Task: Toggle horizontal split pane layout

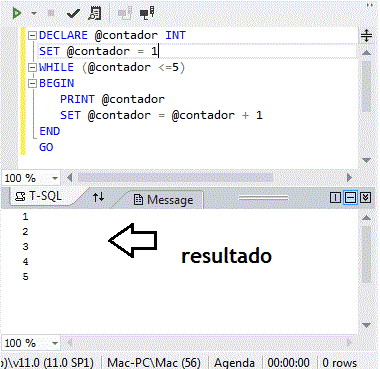Action: pos(350,198)
